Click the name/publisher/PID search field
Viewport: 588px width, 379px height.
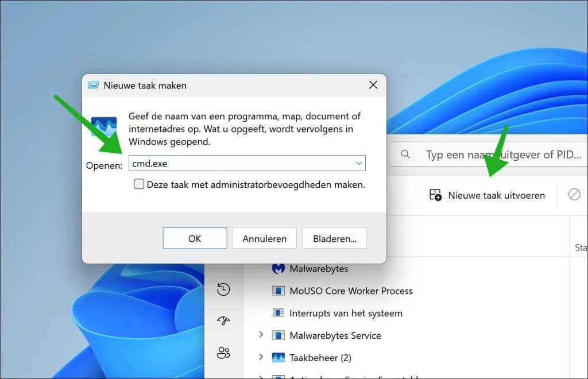[x=494, y=154]
